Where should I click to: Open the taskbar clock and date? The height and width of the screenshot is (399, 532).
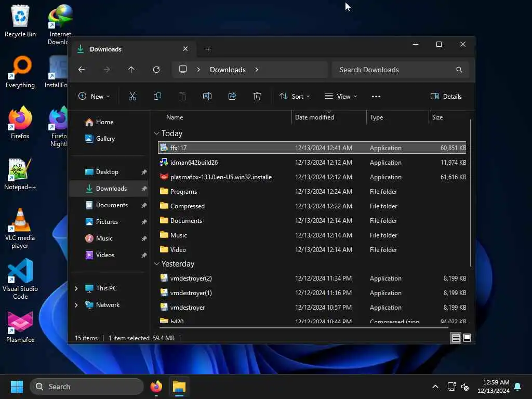coord(494,387)
